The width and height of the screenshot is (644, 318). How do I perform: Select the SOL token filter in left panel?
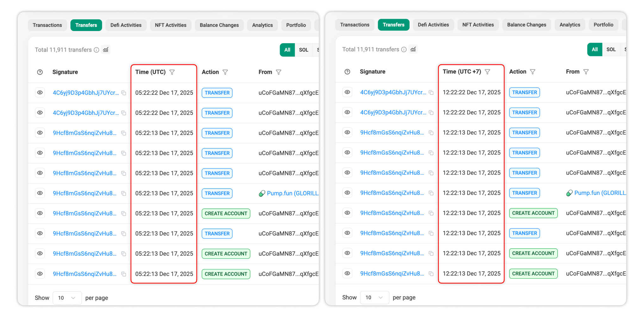[304, 50]
